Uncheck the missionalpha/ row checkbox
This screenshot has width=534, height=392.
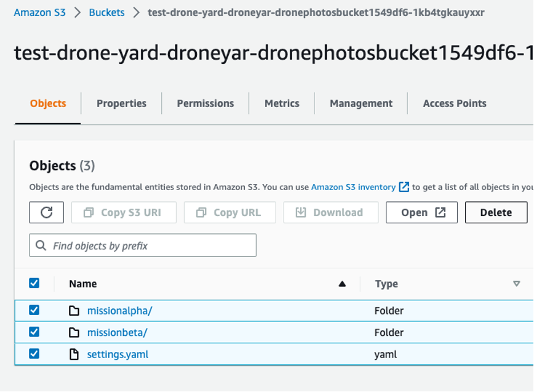coord(34,310)
